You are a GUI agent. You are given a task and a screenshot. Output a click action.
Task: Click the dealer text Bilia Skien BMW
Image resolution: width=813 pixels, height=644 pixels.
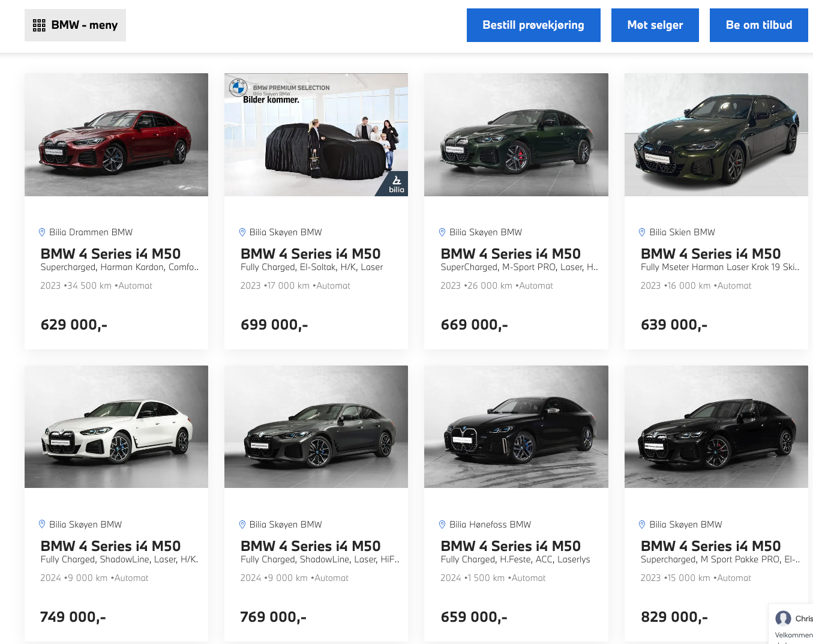pos(682,232)
